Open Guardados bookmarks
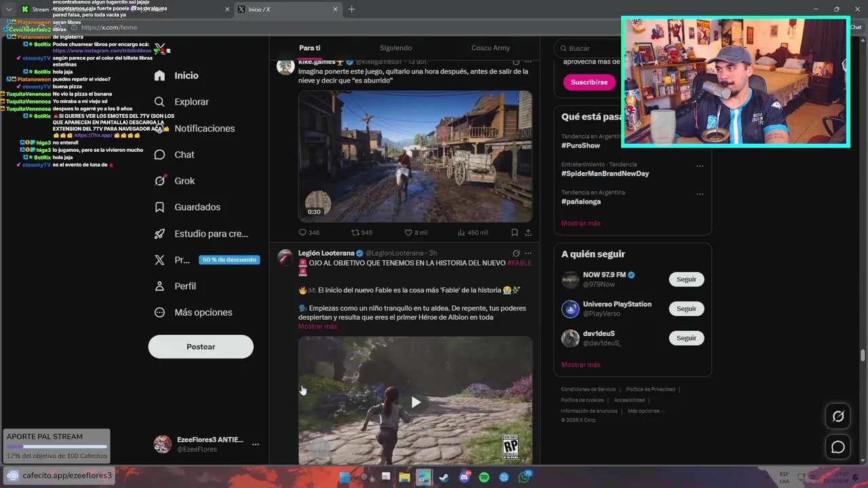Screen dimensions: 868x488 click(x=187, y=207)
